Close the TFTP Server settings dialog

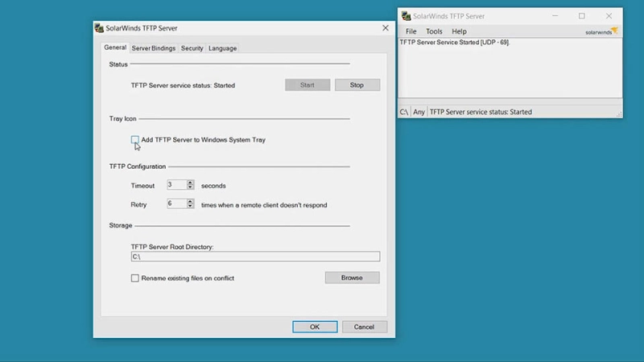(x=386, y=28)
